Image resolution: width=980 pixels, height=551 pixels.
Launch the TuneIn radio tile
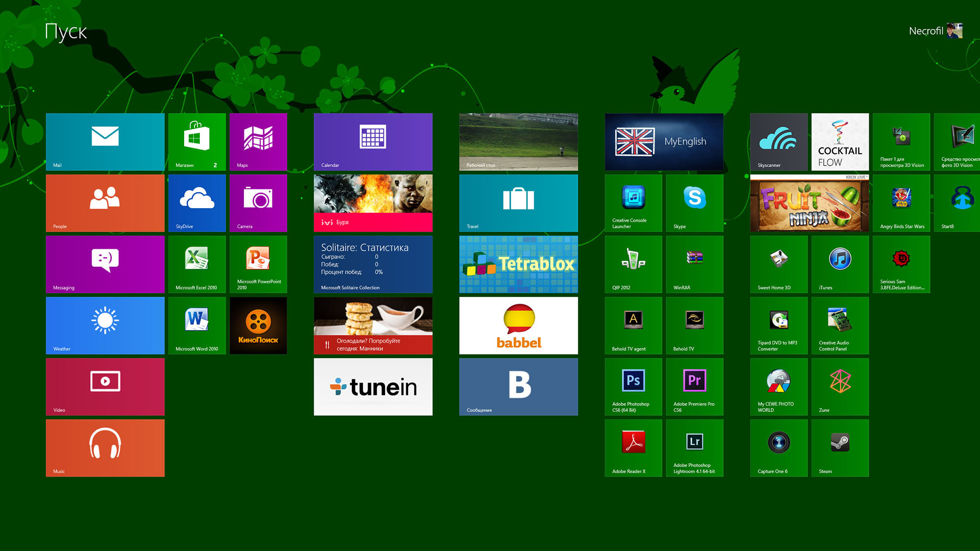tap(373, 386)
